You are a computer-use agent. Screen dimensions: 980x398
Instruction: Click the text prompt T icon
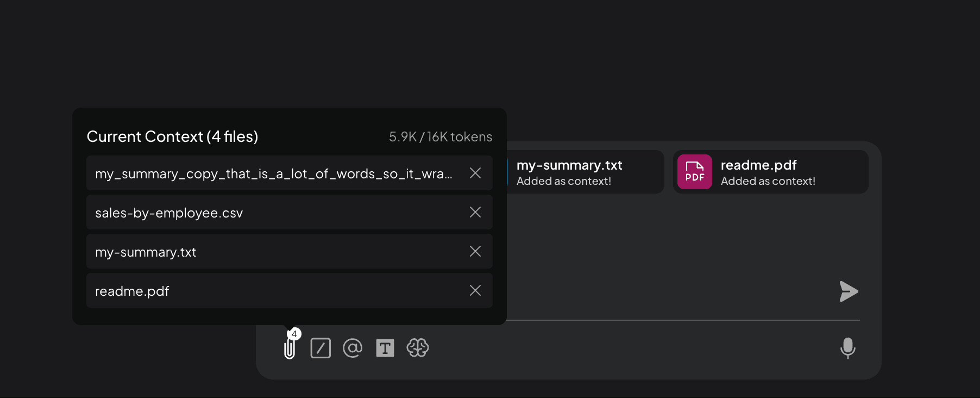(x=385, y=348)
